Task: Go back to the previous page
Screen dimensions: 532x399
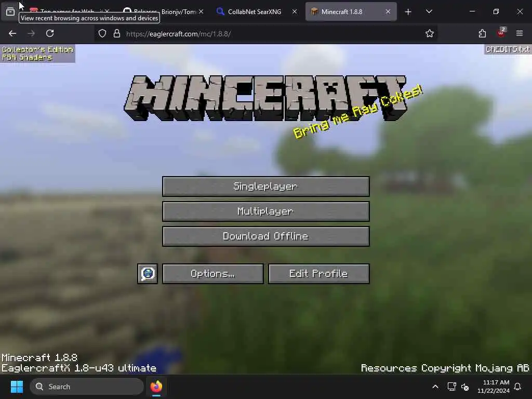Action: coord(12,33)
